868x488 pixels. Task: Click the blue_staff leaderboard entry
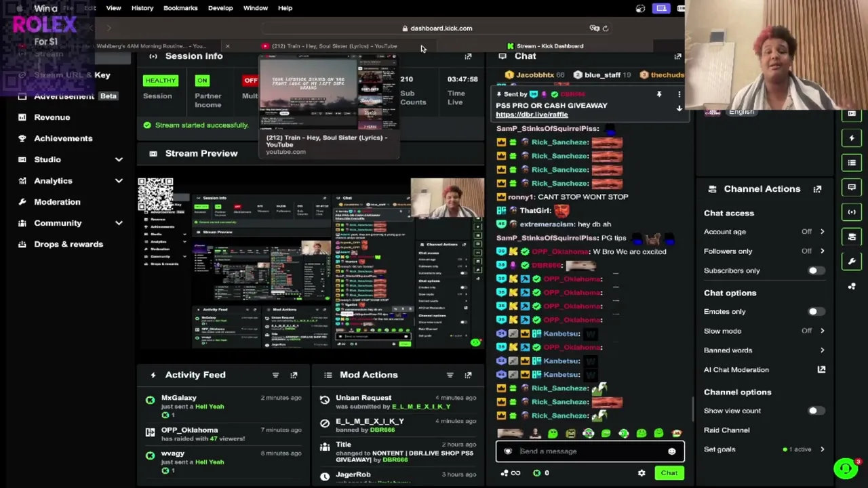(x=602, y=75)
